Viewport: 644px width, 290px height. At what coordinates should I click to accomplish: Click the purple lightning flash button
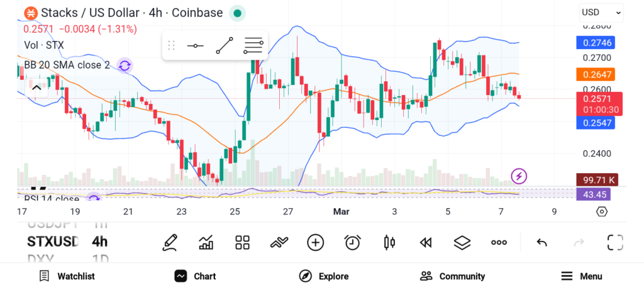pyautogui.click(x=519, y=176)
